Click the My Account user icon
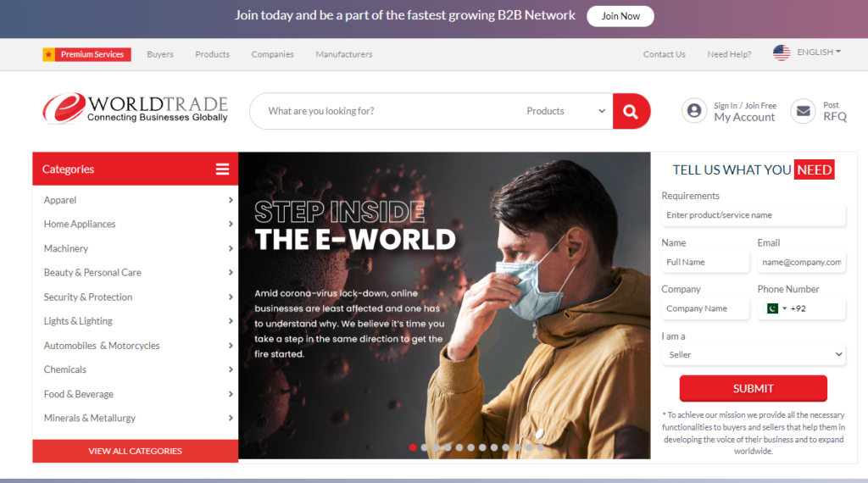868x483 pixels. coord(694,111)
